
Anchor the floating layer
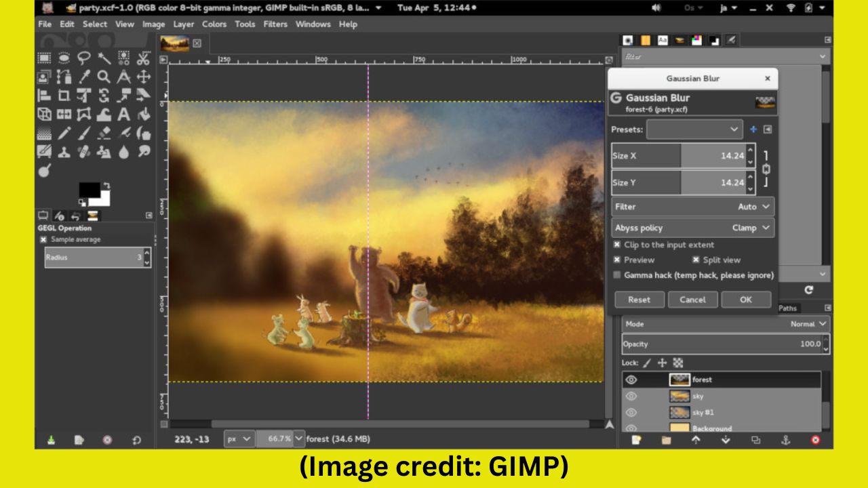[785, 440]
